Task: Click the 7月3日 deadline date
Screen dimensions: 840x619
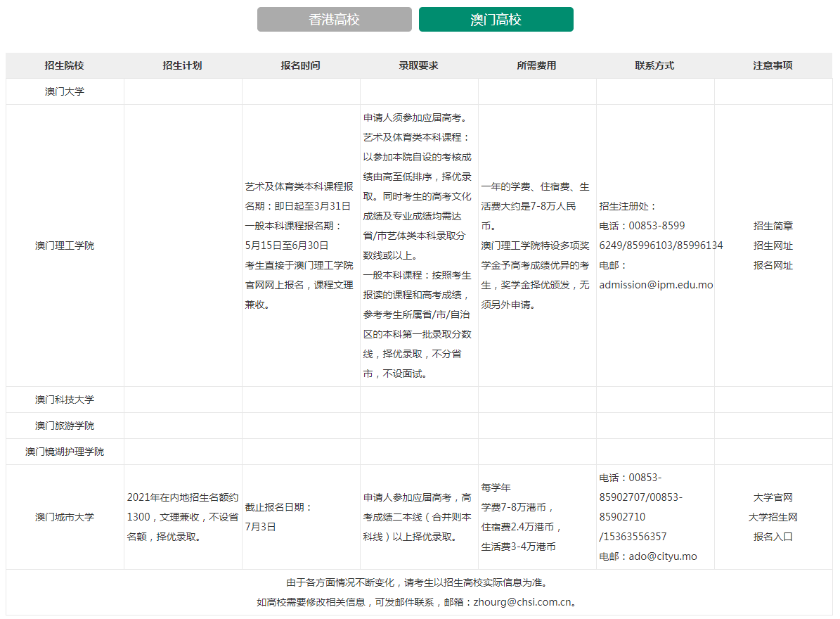Action: tap(260, 528)
